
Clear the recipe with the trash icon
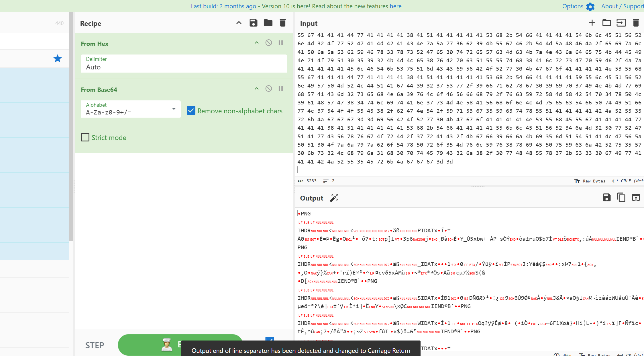pos(282,23)
